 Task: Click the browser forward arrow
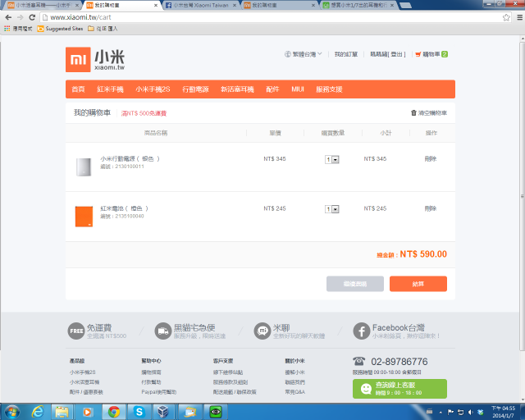coord(20,17)
